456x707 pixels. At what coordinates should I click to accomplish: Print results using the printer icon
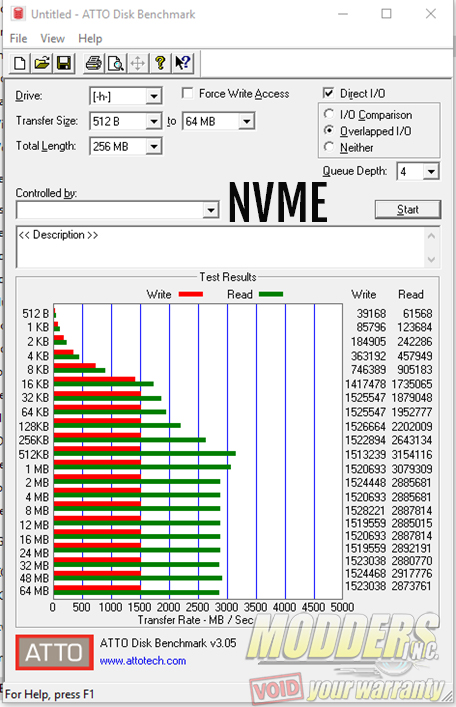click(x=93, y=63)
